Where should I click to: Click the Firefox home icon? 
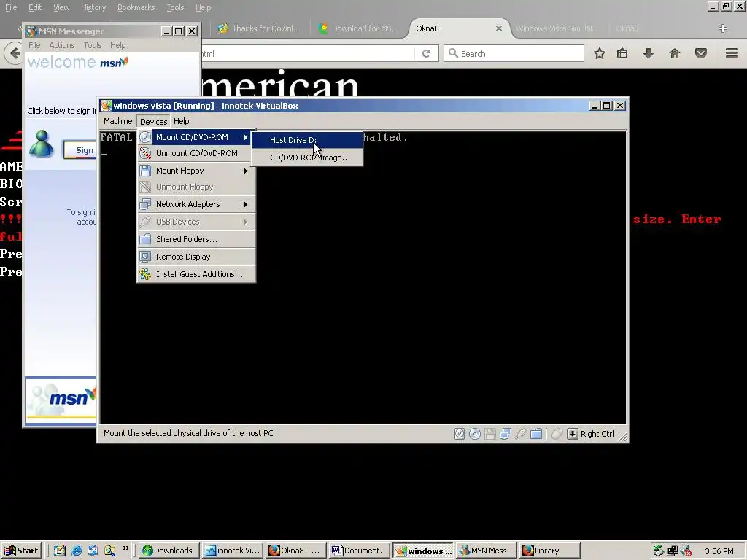(x=675, y=53)
